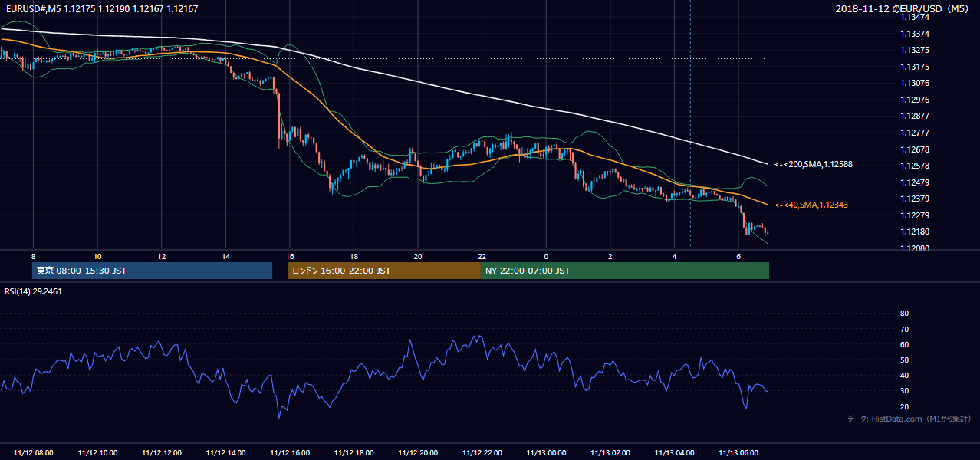Viewport: 980px width, 460px height.
Task: Click price scale value 1.12080
Action: pos(915,248)
